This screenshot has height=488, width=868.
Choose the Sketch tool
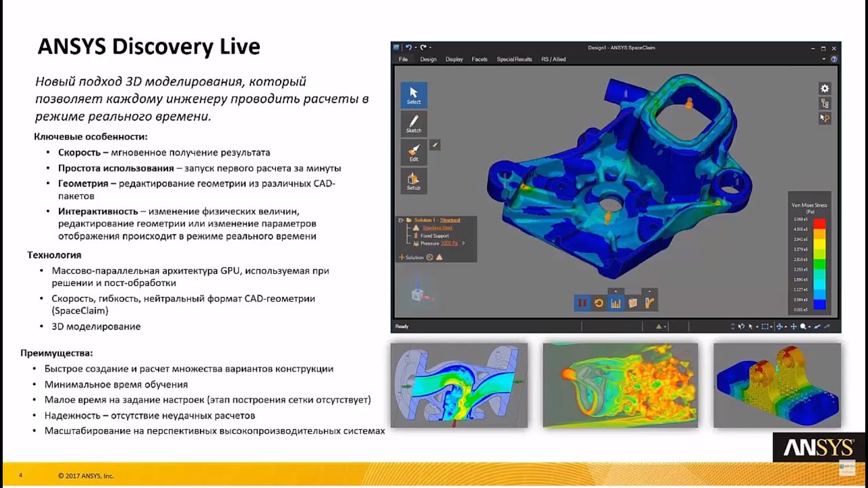point(414,124)
